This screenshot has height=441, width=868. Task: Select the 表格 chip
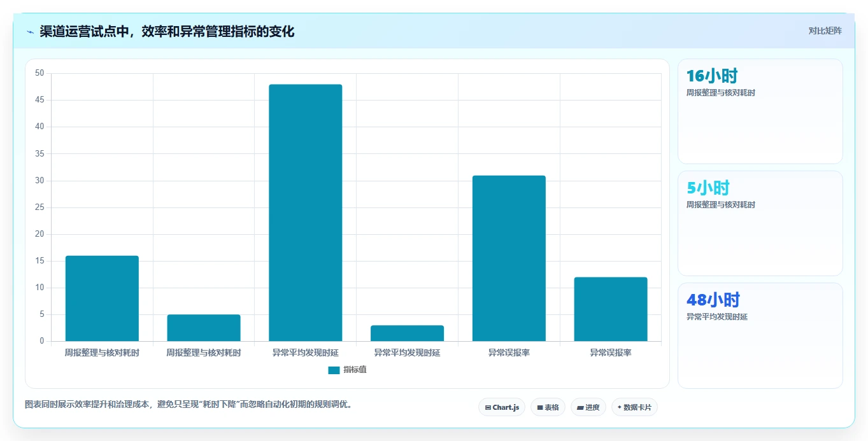[x=548, y=407]
